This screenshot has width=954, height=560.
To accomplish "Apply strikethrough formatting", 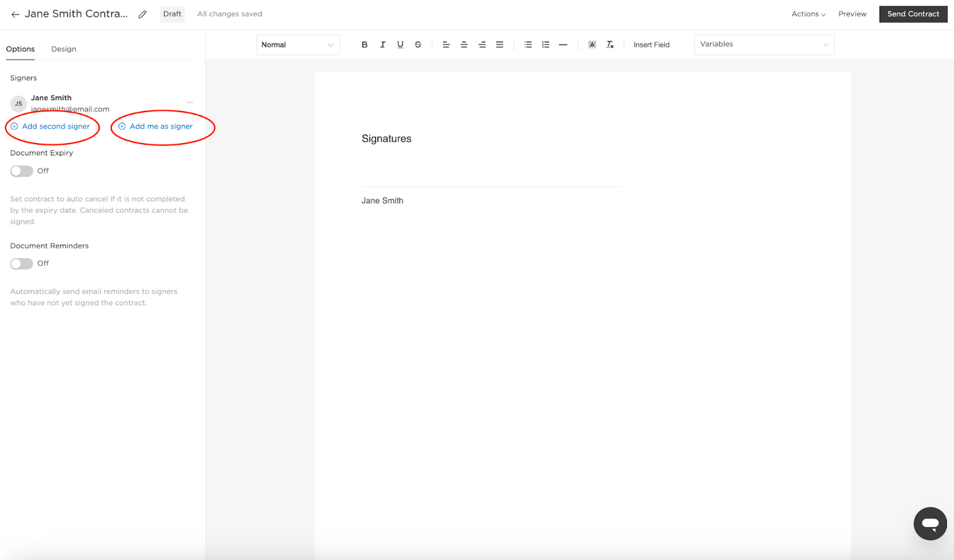I will [x=418, y=45].
